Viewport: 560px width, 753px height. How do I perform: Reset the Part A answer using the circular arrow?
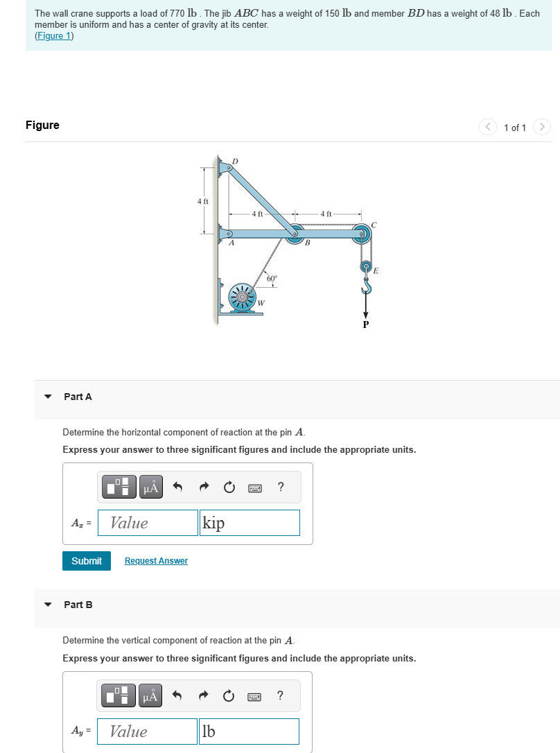click(x=229, y=487)
